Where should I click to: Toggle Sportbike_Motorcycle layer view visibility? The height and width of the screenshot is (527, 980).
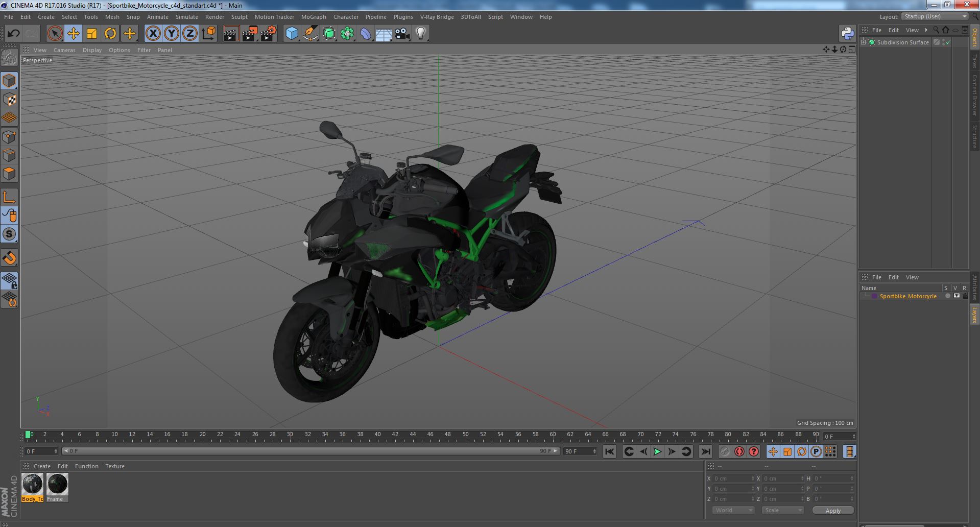click(x=957, y=296)
